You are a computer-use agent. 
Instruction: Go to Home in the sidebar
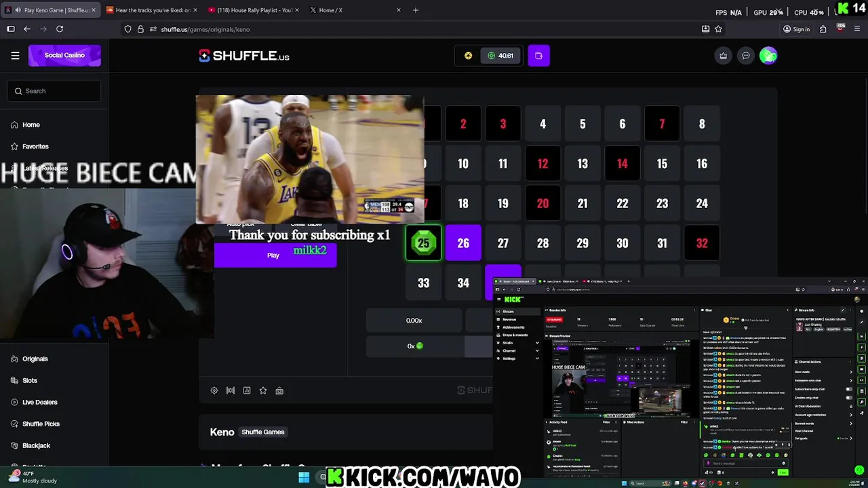click(31, 125)
